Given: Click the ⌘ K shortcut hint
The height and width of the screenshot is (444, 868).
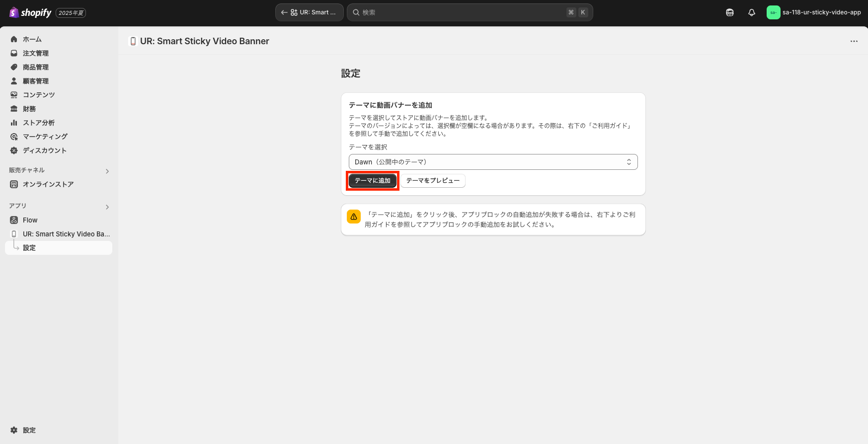Looking at the screenshot, I should [x=577, y=12].
